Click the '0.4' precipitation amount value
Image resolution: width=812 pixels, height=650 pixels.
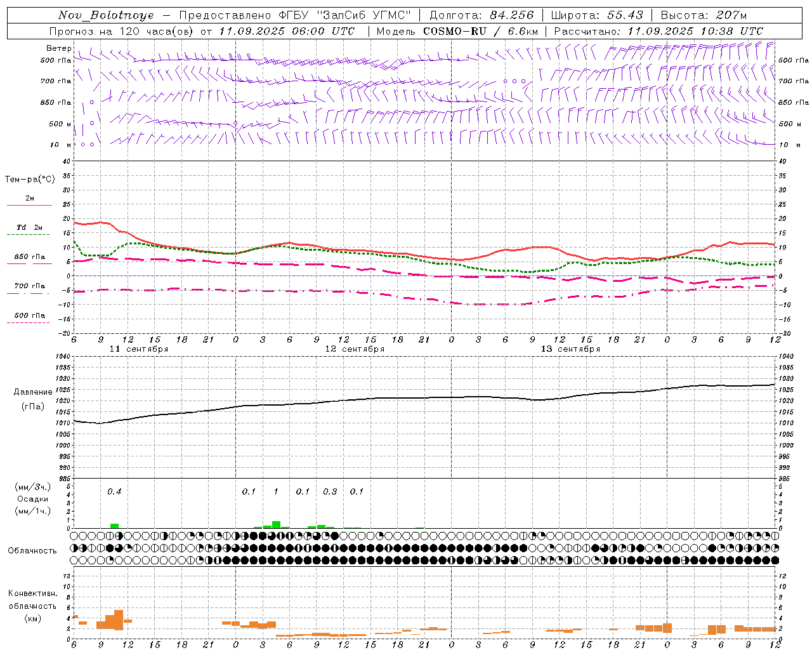point(114,491)
